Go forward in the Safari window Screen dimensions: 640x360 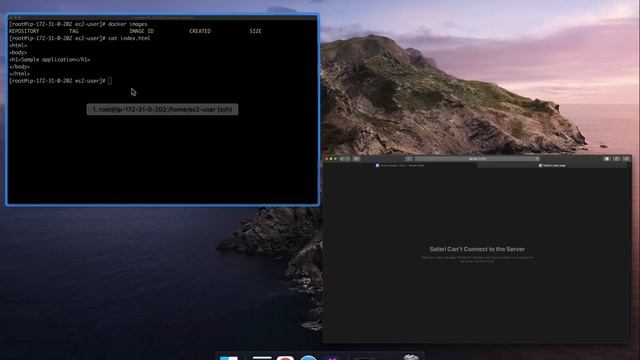[348, 159]
